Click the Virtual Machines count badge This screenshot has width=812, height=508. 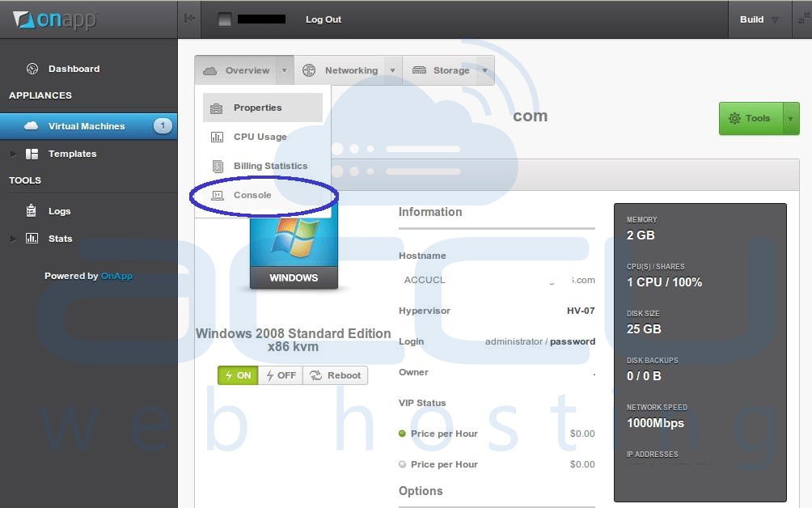pyautogui.click(x=163, y=126)
